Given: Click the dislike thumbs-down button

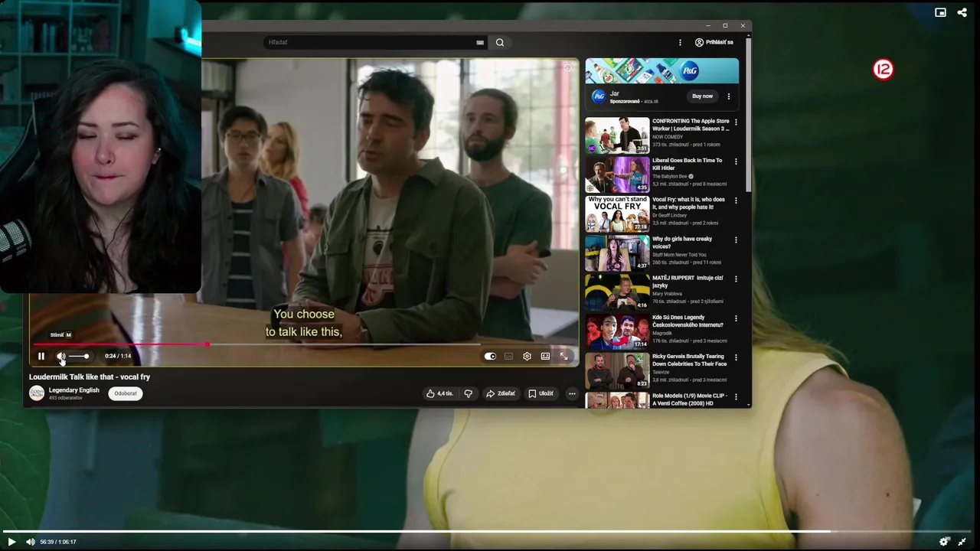Looking at the screenshot, I should (469, 393).
